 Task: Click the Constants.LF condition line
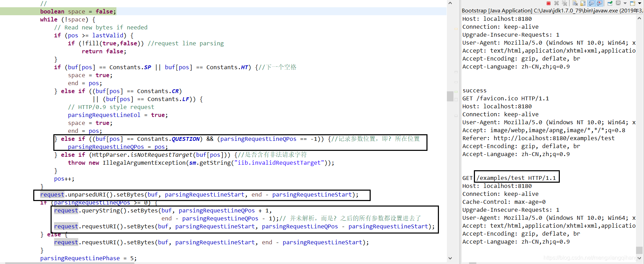[x=148, y=99]
